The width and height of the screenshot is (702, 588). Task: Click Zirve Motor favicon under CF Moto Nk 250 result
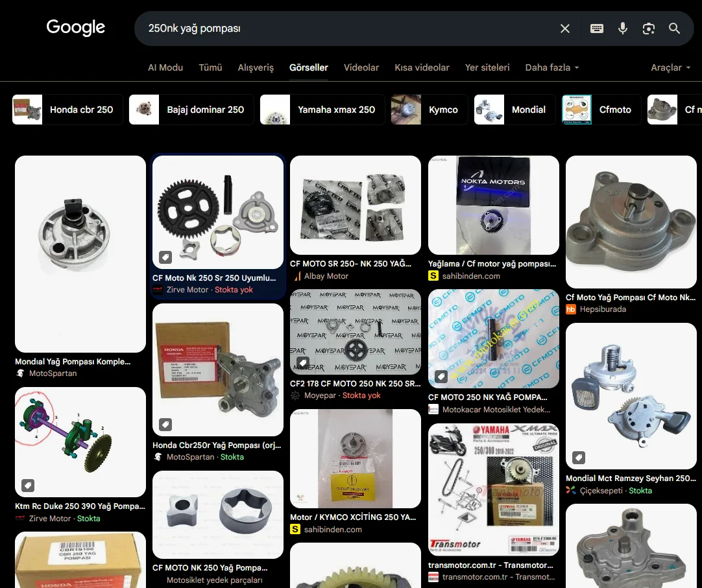(x=158, y=290)
